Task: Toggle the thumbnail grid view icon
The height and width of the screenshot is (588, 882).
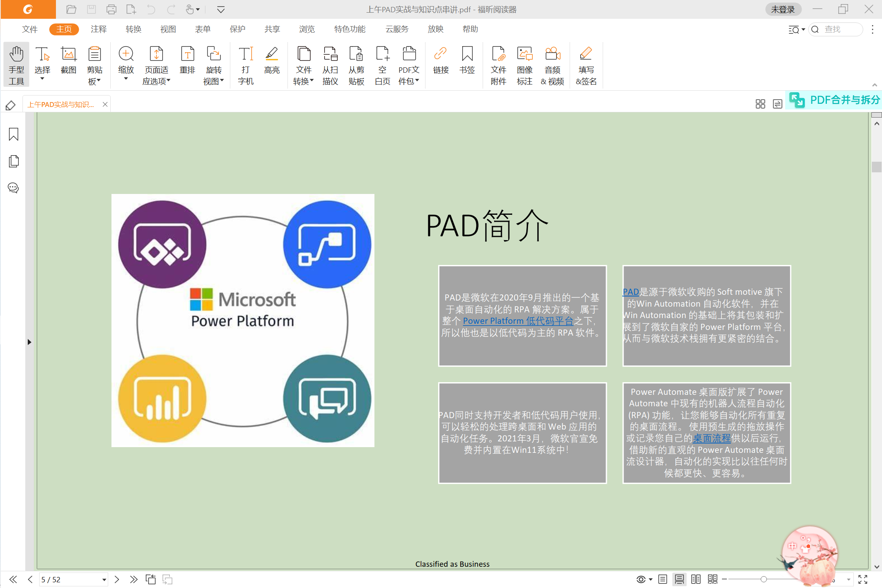Action: tap(760, 104)
